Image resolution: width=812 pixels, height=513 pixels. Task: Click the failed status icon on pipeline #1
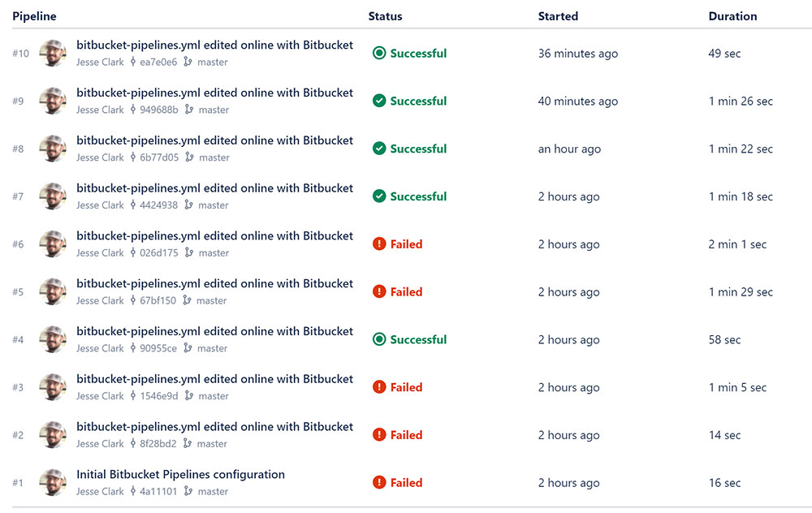pyautogui.click(x=379, y=483)
